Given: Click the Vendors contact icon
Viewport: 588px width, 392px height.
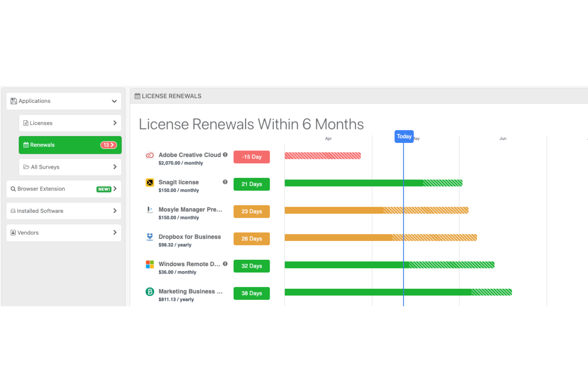Looking at the screenshot, I should pyautogui.click(x=13, y=233).
